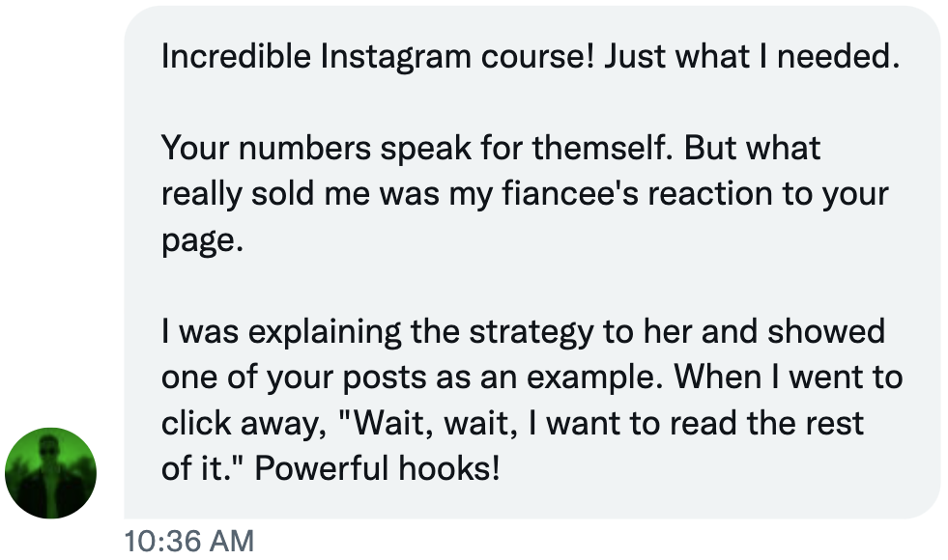Click the phrase "Powerful hooks!"
This screenshot has width=948, height=560.
(378, 468)
